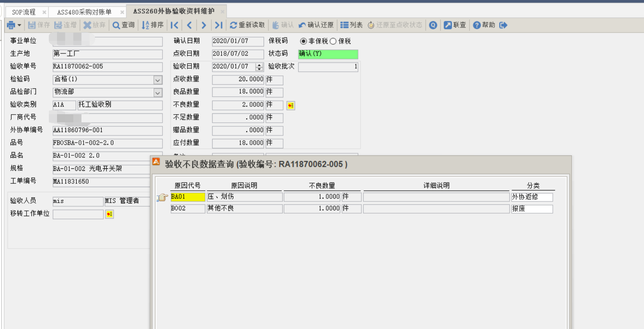Open the 检验码 dropdown list
The image size is (644, 329).
click(x=158, y=80)
